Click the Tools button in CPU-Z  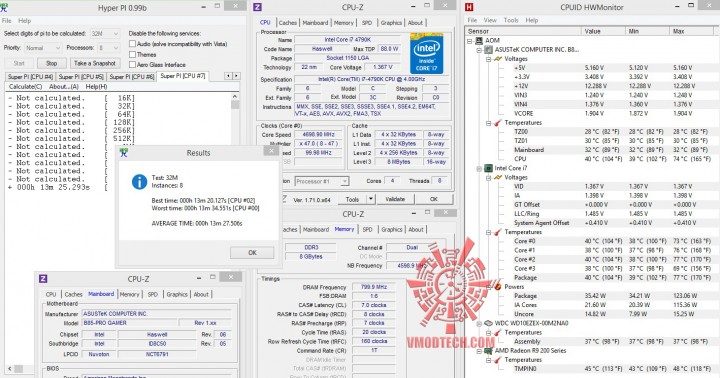(352, 199)
